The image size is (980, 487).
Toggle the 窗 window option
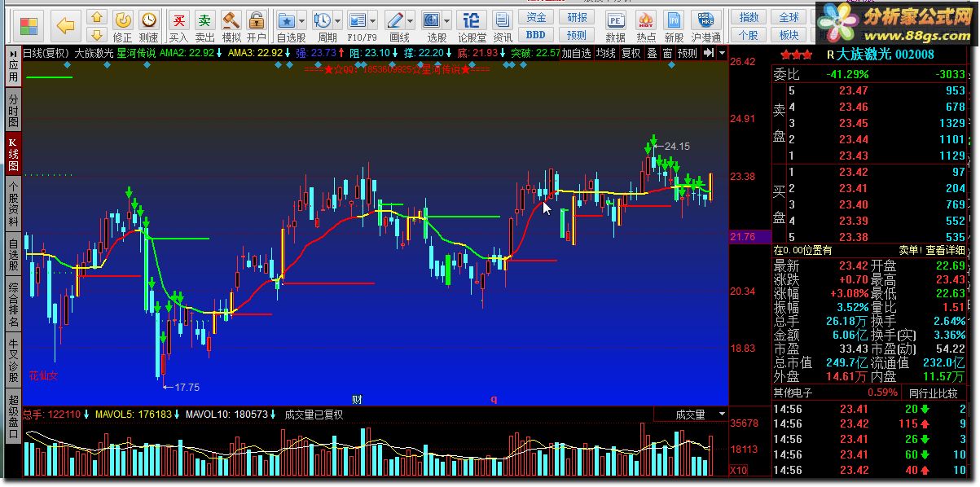coord(667,53)
